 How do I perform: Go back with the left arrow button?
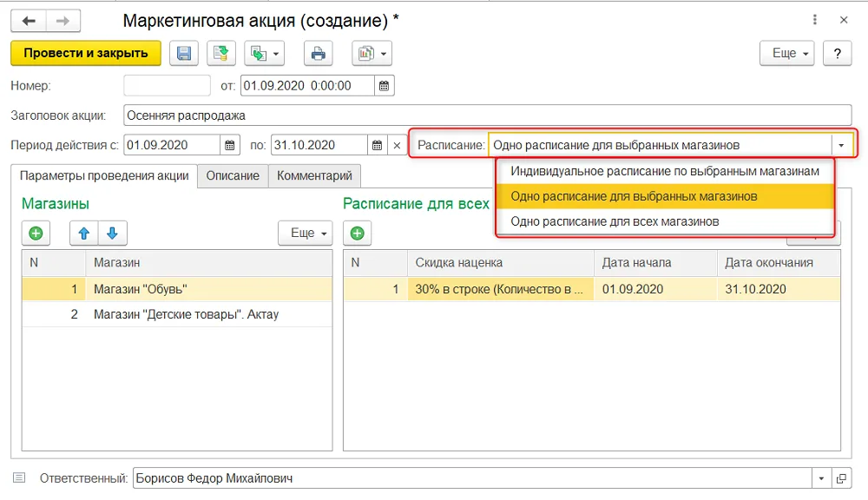click(29, 21)
